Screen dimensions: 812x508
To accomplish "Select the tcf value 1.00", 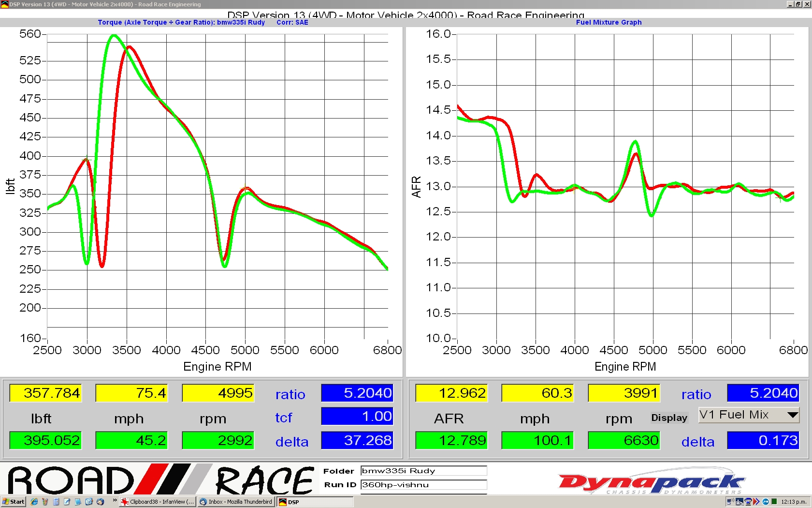I will 357,416.
